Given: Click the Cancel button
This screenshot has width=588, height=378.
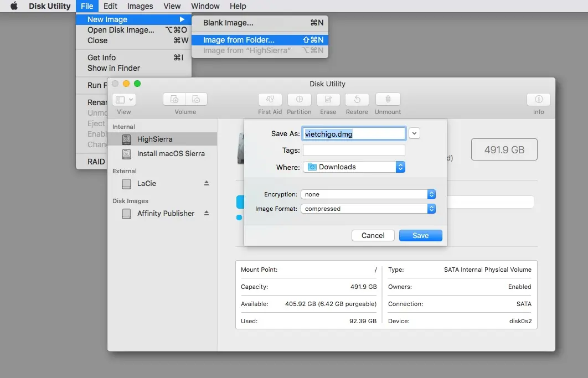Looking at the screenshot, I should [x=373, y=235].
